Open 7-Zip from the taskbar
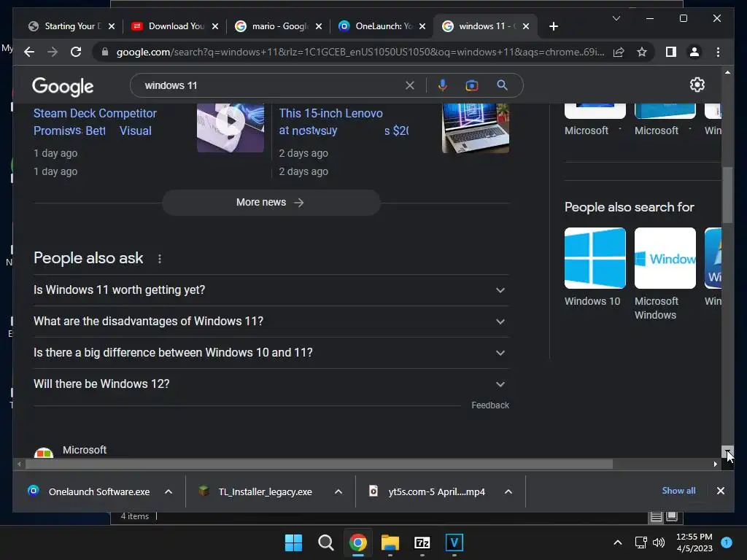747x560 pixels. click(422, 542)
